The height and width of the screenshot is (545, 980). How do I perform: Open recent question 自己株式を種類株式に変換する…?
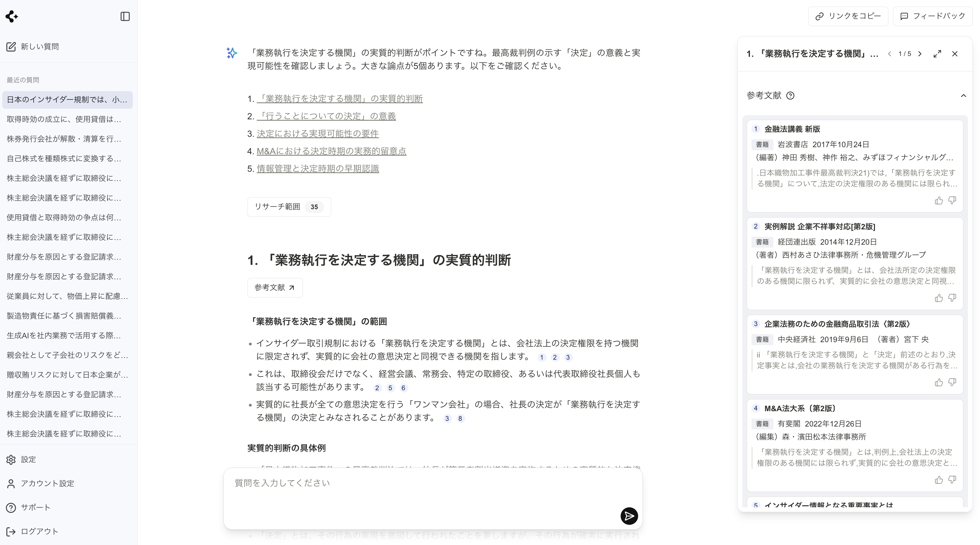click(67, 158)
